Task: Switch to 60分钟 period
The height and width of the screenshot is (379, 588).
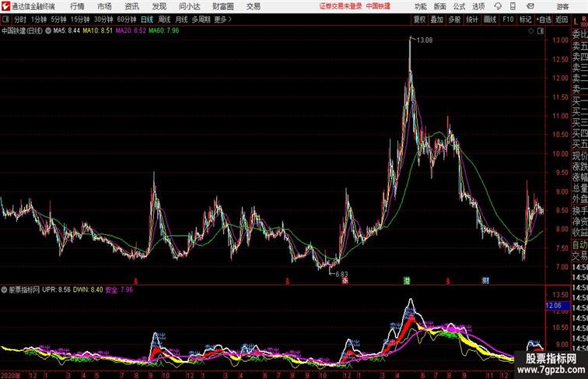Action: 127,19
